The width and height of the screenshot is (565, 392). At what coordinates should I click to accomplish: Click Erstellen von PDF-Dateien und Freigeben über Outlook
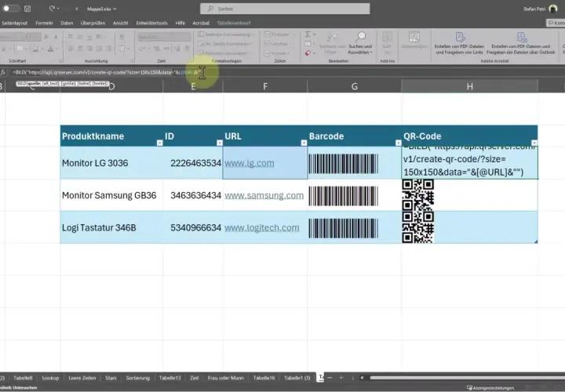pyautogui.click(x=521, y=43)
